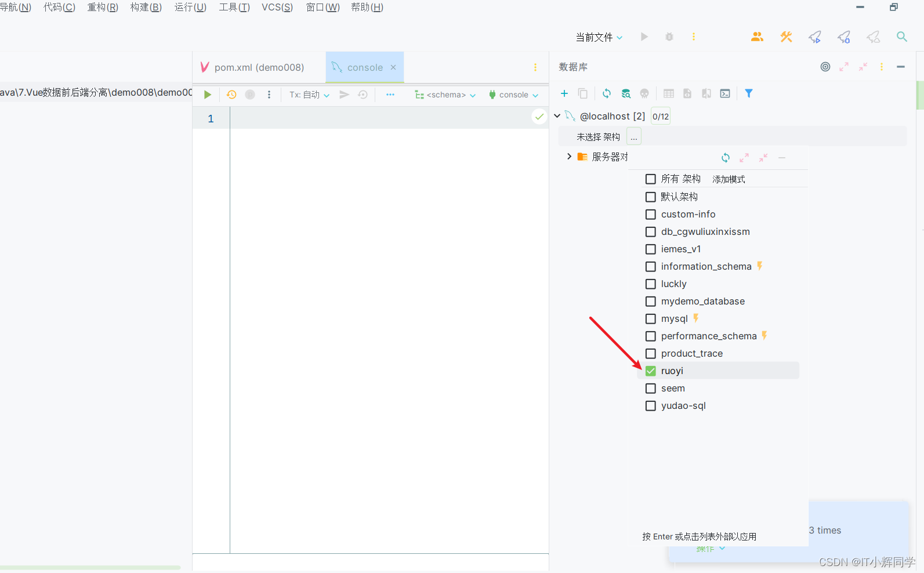Open database panel options dots
924x573 pixels.
point(882,67)
